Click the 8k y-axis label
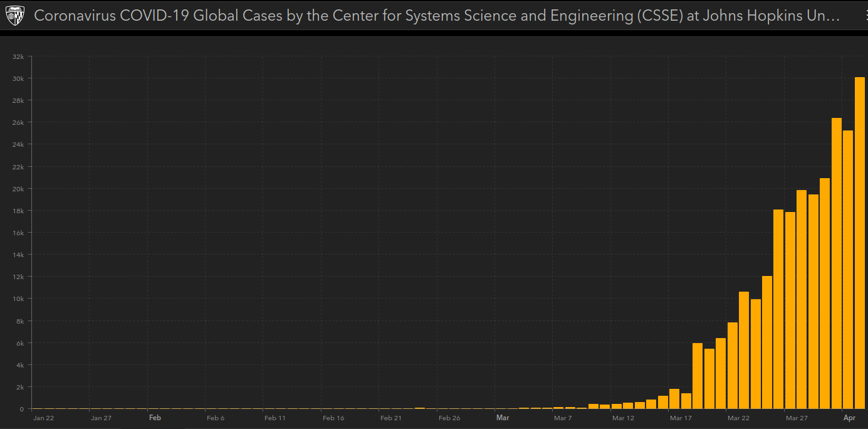The image size is (868, 429). 20,321
